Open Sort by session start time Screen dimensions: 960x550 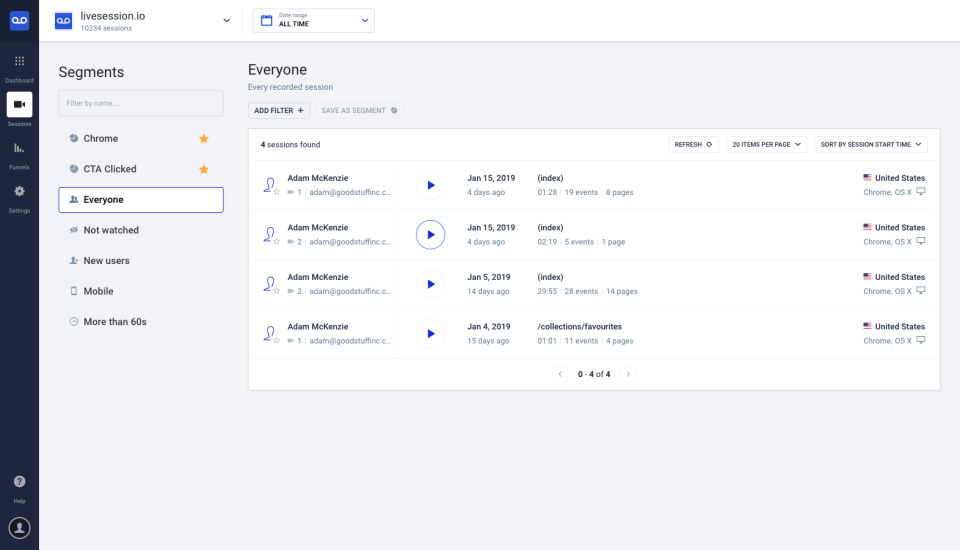870,144
